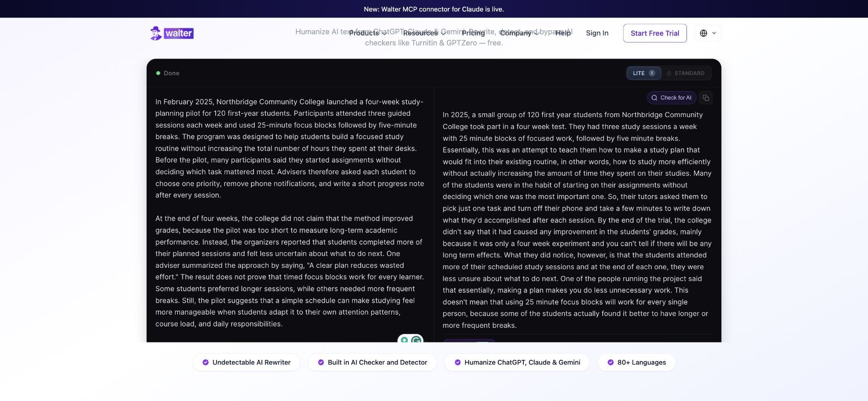Open the Pricing page
This screenshot has width=868, height=401.
pyautogui.click(x=473, y=33)
